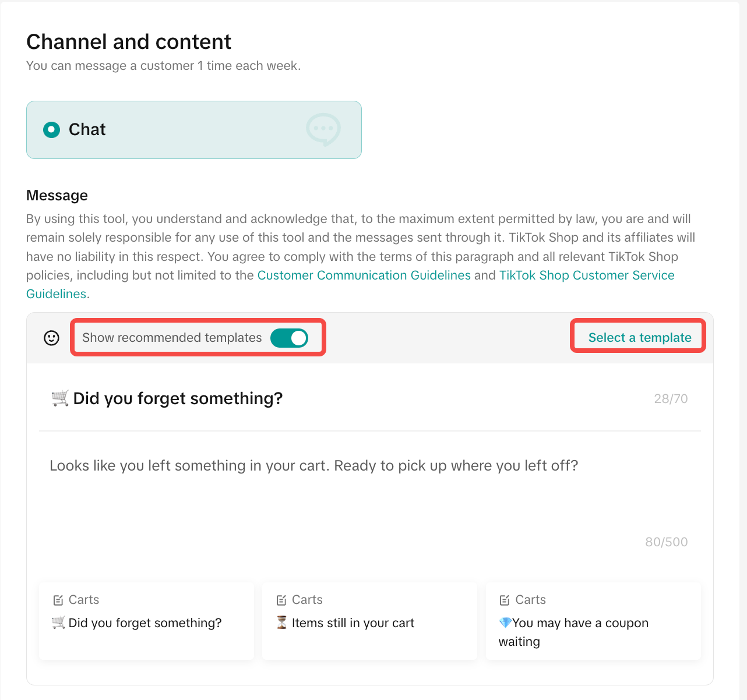Open the emoji picker smiley icon
The height and width of the screenshot is (700, 747).
(x=52, y=338)
